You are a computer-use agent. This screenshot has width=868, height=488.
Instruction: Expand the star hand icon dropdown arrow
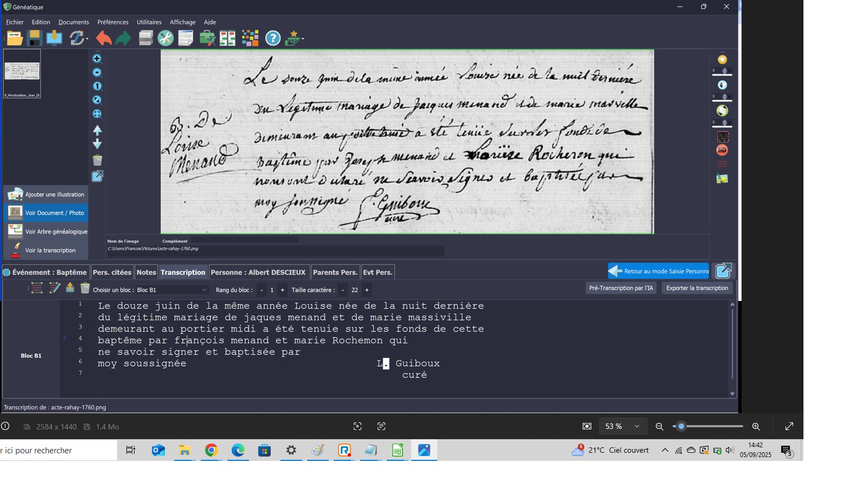click(303, 39)
